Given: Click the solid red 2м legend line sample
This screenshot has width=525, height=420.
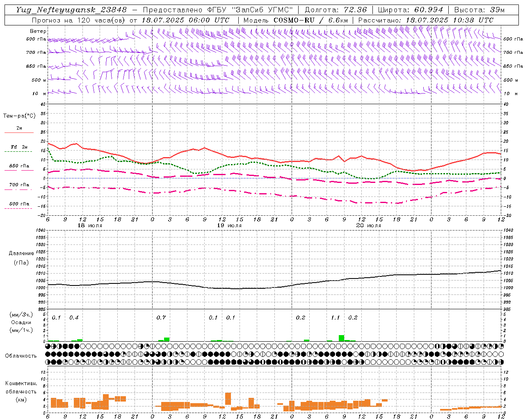Looking at the screenshot, I should (19, 132).
